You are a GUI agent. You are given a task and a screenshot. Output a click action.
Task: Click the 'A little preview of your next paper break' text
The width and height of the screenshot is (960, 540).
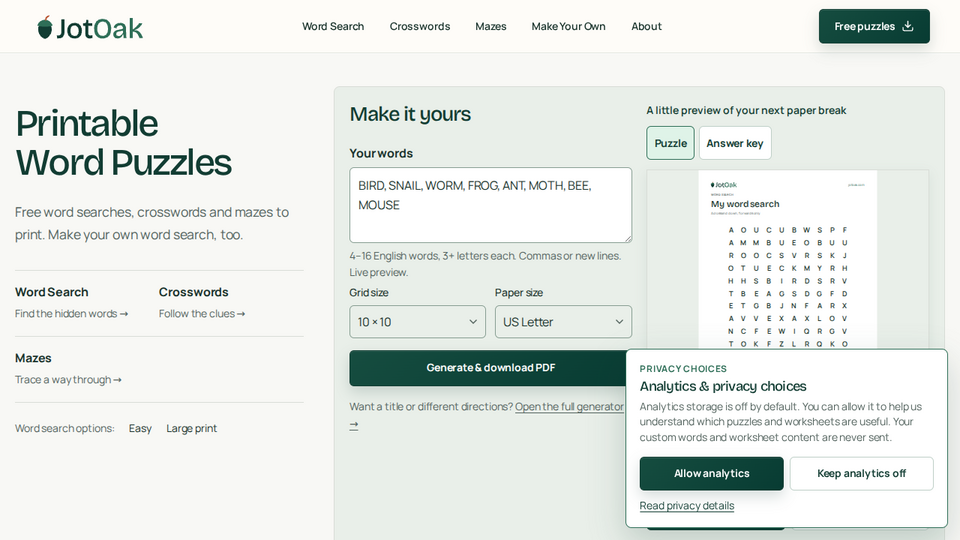[x=746, y=110]
